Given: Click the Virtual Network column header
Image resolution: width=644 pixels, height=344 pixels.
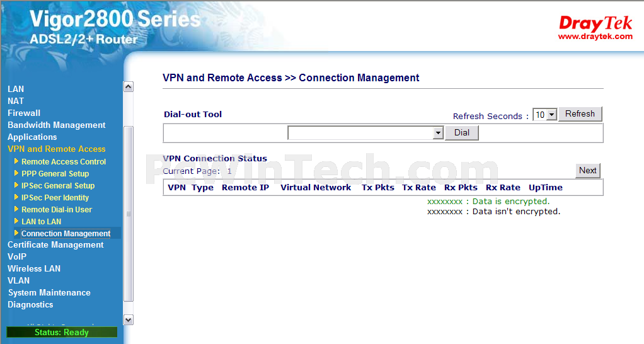Looking at the screenshot, I should click(x=316, y=188).
